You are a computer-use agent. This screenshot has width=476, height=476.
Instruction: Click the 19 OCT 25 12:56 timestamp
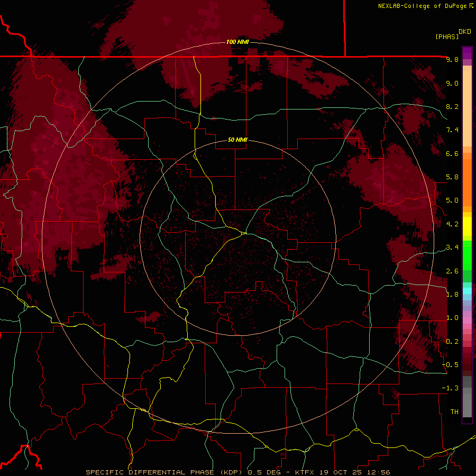(x=353, y=472)
